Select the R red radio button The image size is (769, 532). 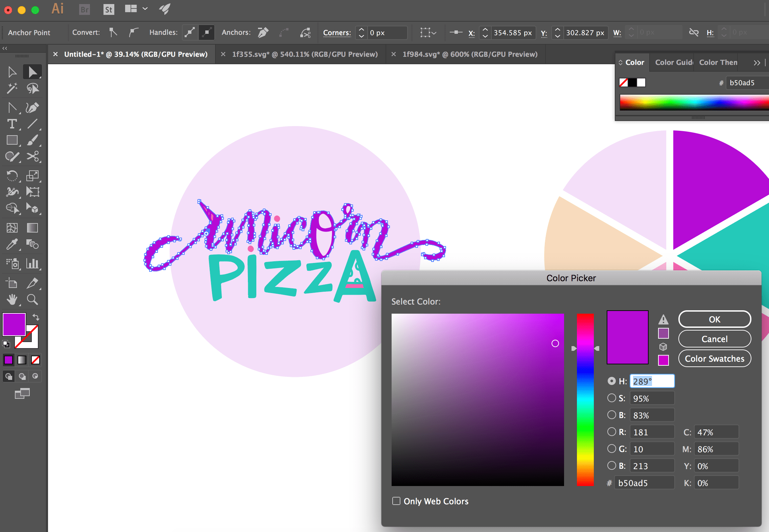611,432
